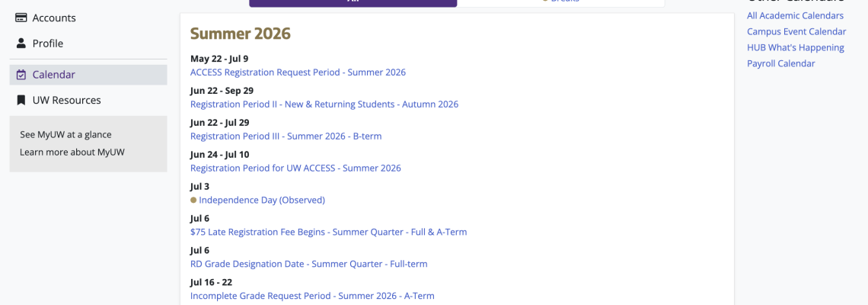Screen dimensions: 868x305
Task: Open Registration Period II Autumn 2026 link
Action: [x=324, y=104]
